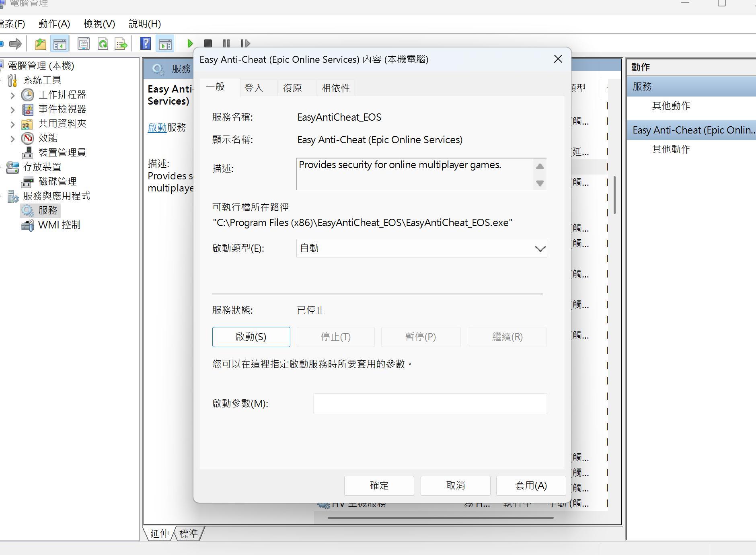This screenshot has height=555, width=756.
Task: Click the 啟動 service link
Action: [157, 127]
